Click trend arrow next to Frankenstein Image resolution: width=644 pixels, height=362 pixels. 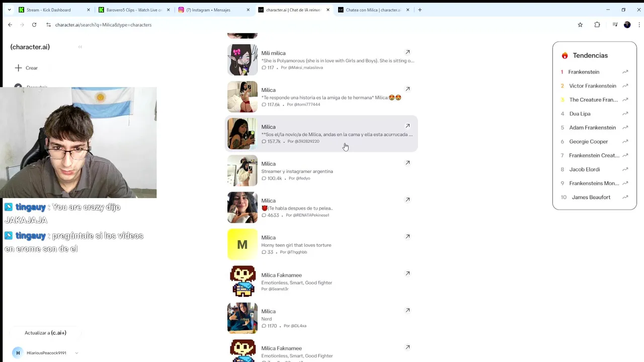coord(625,72)
